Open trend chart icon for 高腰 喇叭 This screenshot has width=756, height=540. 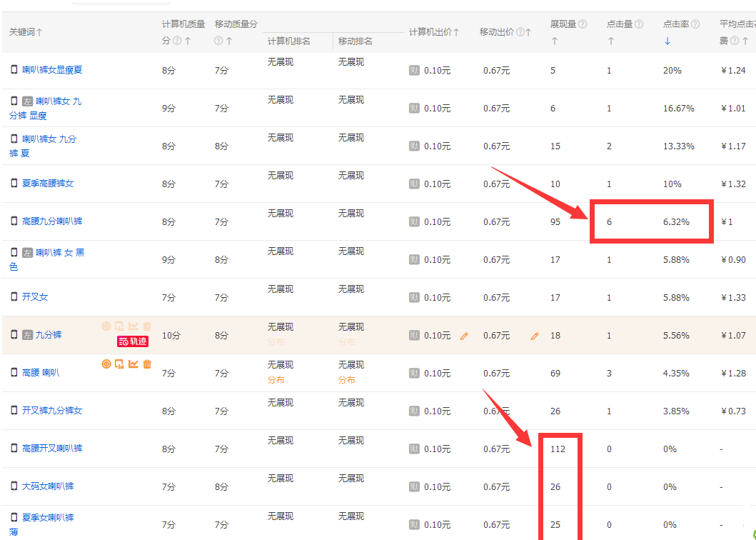point(133,364)
